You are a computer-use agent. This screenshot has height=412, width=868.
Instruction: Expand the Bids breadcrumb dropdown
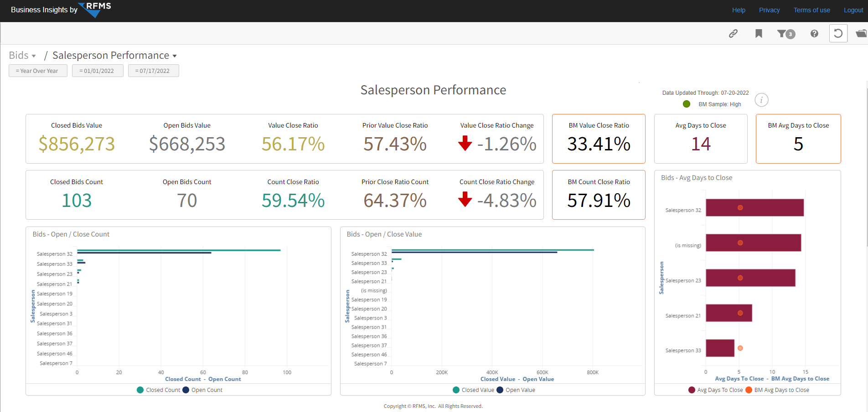(22, 56)
